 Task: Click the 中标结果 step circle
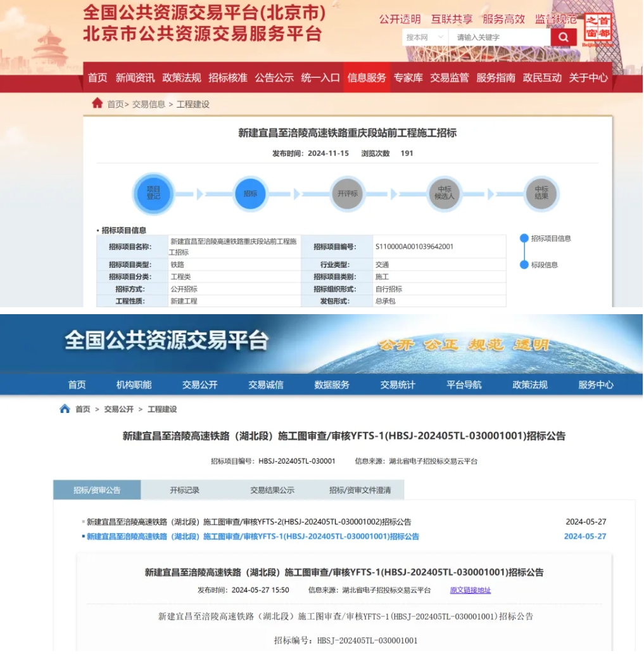541,193
